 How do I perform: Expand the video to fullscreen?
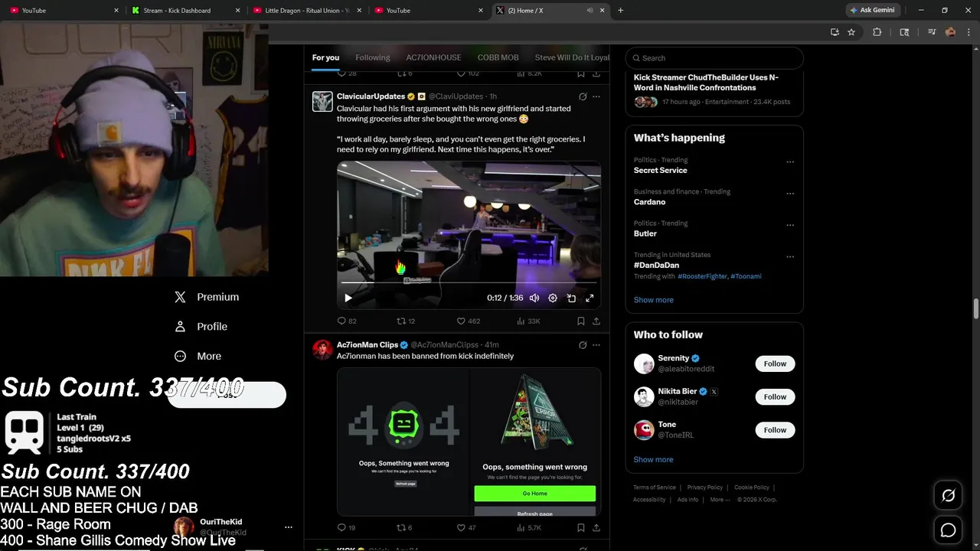click(590, 298)
